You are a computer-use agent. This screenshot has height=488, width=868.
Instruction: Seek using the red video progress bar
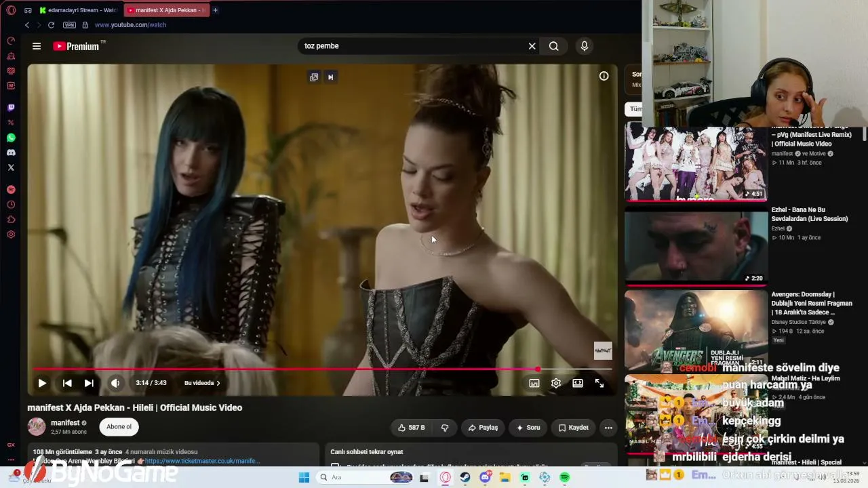pyautogui.click(x=323, y=369)
